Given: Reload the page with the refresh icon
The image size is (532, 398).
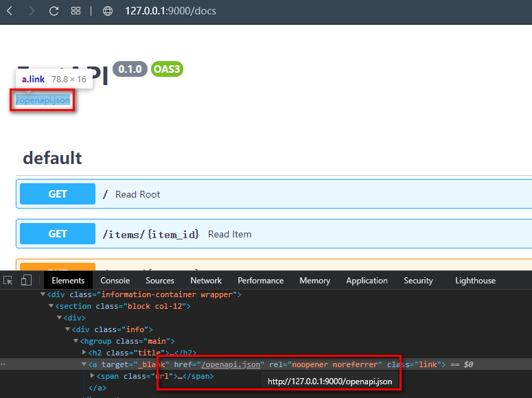Looking at the screenshot, I should pos(54,11).
